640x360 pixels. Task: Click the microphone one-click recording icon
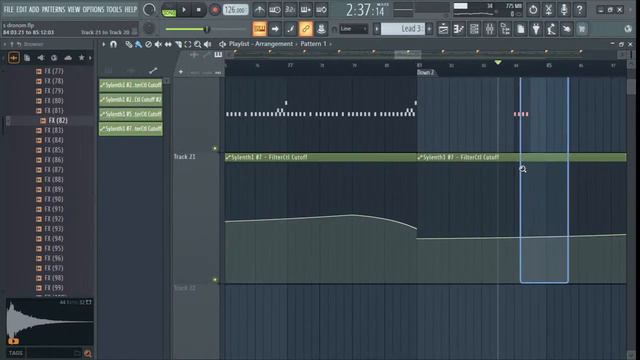pyautogui.click(x=564, y=9)
